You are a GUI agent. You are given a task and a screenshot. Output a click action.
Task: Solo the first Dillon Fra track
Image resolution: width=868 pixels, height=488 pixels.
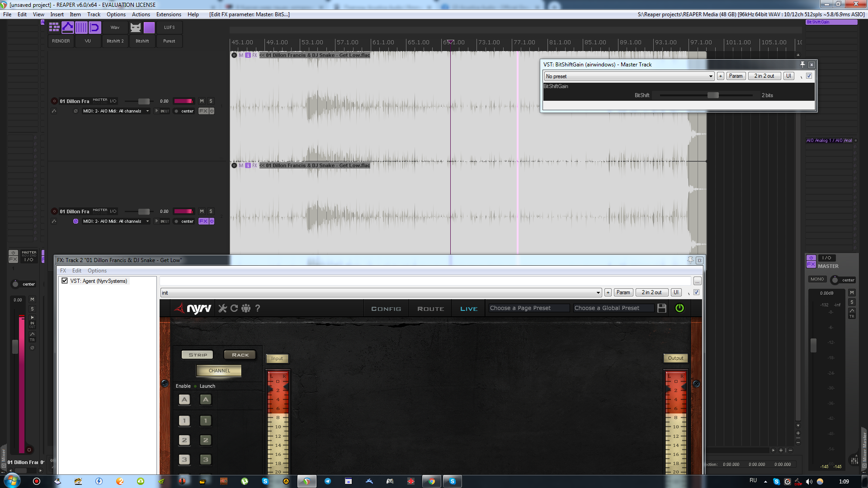211,101
